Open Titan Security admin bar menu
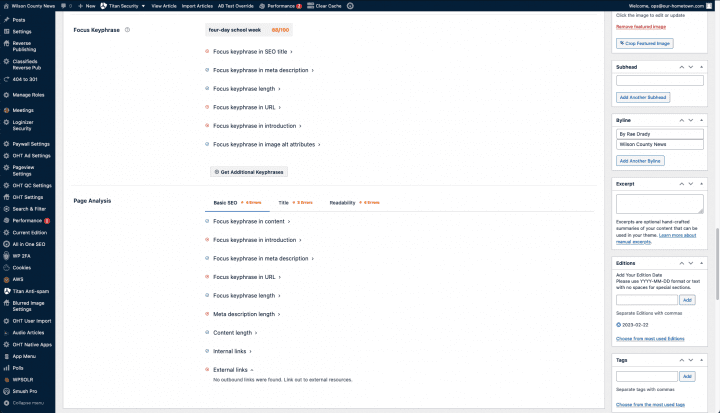This screenshot has height=413, width=720. (x=123, y=6)
